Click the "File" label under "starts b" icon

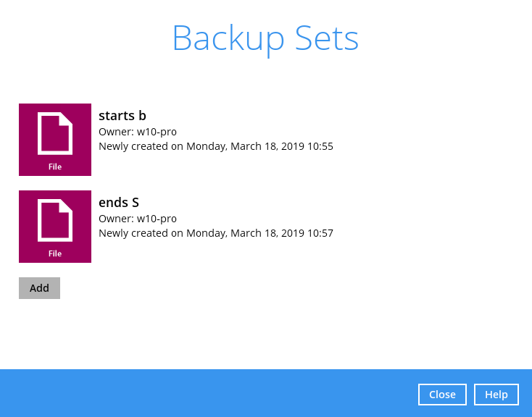pos(55,167)
